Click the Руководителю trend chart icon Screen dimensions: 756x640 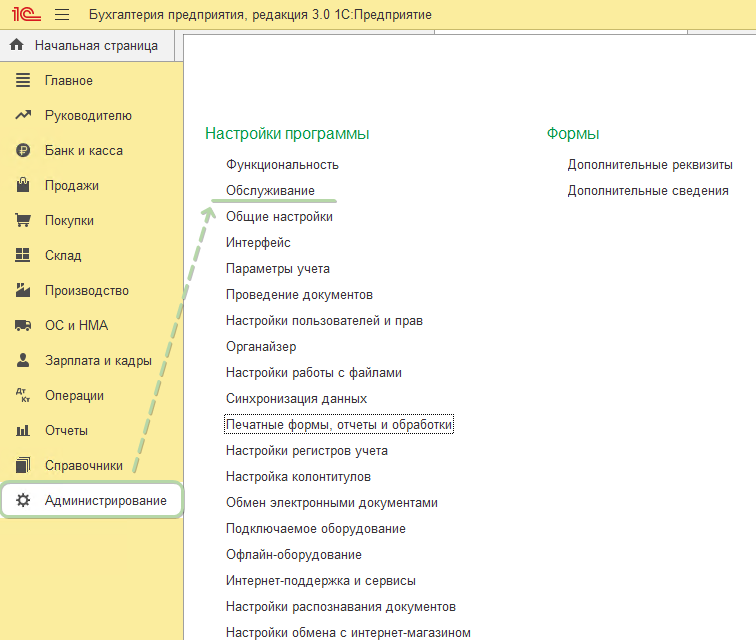tap(23, 115)
